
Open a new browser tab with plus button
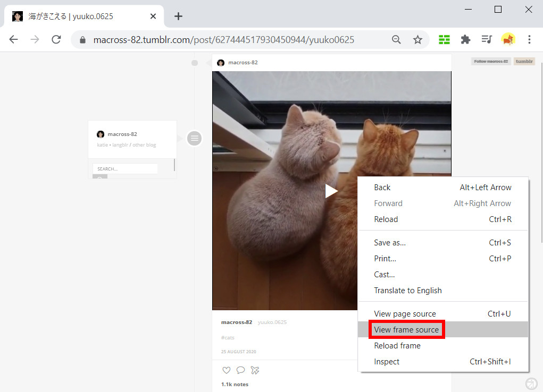[178, 16]
